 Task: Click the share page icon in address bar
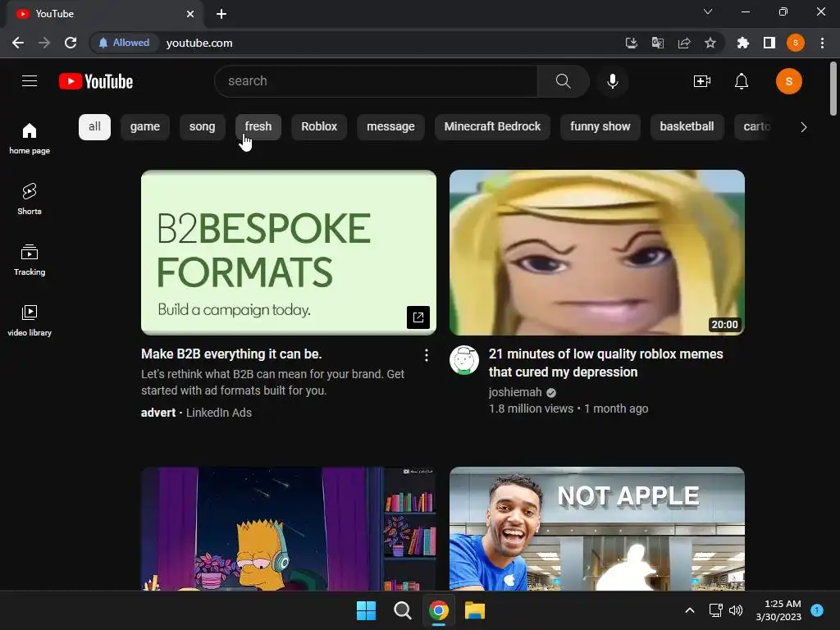click(683, 43)
